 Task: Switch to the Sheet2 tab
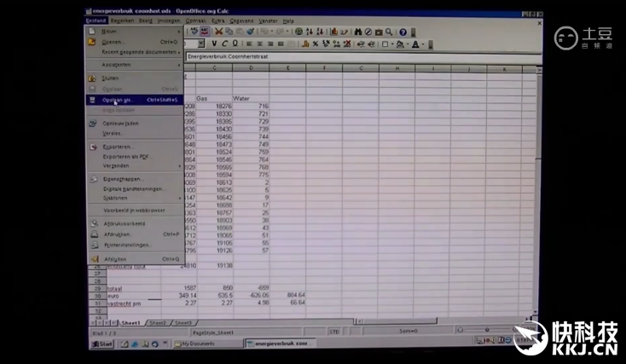(x=158, y=323)
